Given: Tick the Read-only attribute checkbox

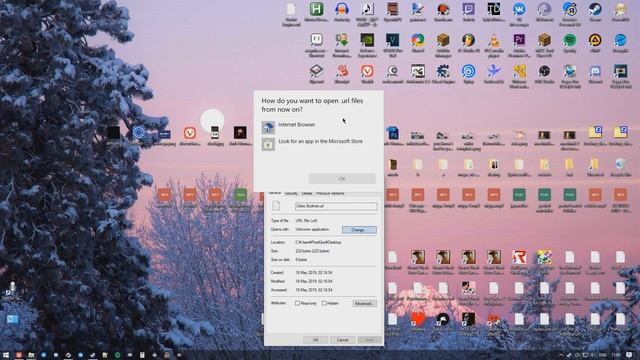Looking at the screenshot, I should point(298,303).
